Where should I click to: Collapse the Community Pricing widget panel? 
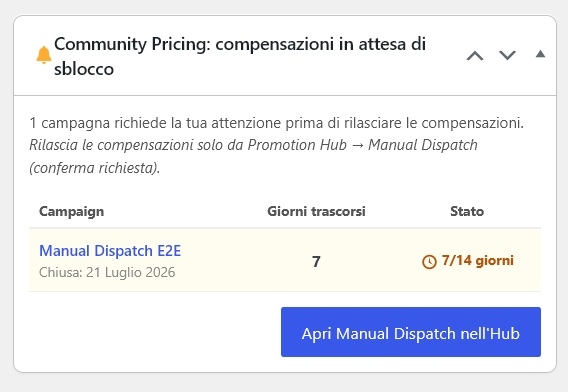click(540, 54)
